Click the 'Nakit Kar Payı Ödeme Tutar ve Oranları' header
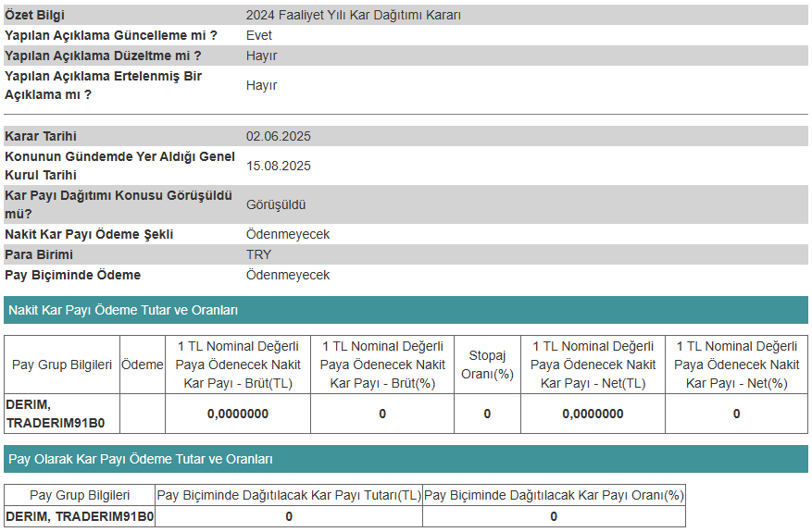The width and height of the screenshot is (812, 532). (406, 310)
